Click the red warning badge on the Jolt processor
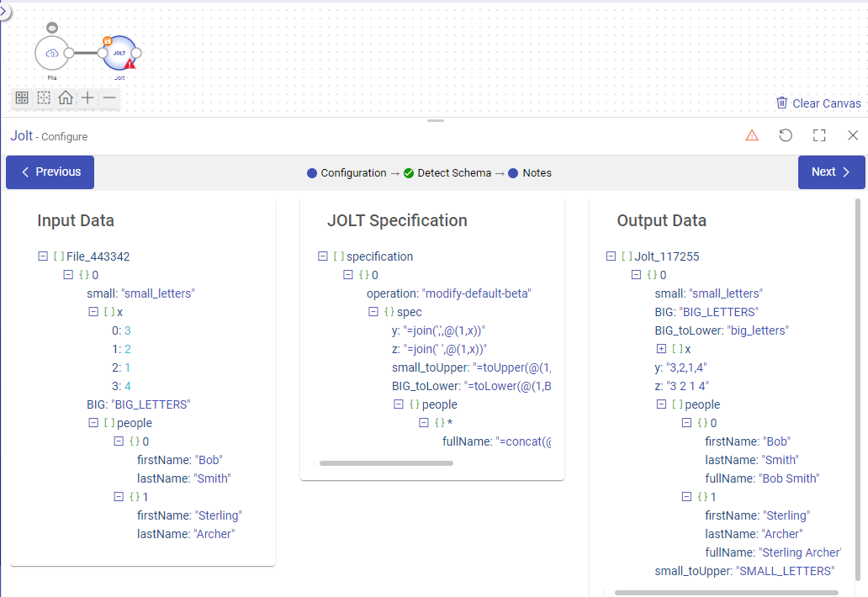Viewport: 868px width, 597px height. point(131,64)
